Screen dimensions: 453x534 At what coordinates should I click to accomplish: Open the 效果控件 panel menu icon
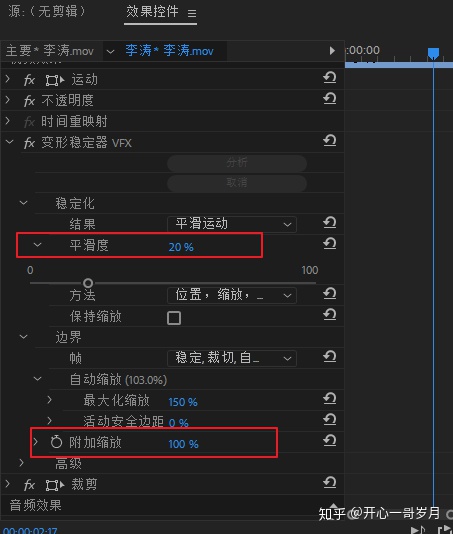pyautogui.click(x=192, y=13)
